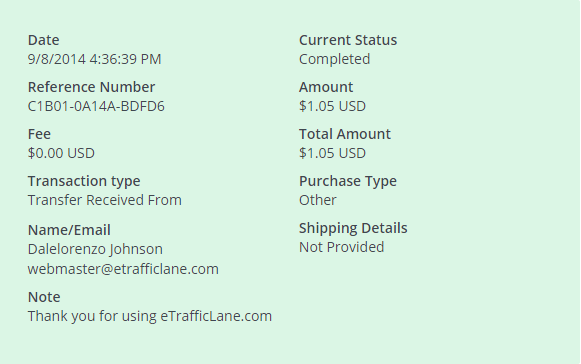Select the Not Provided shipping details text

tap(341, 247)
